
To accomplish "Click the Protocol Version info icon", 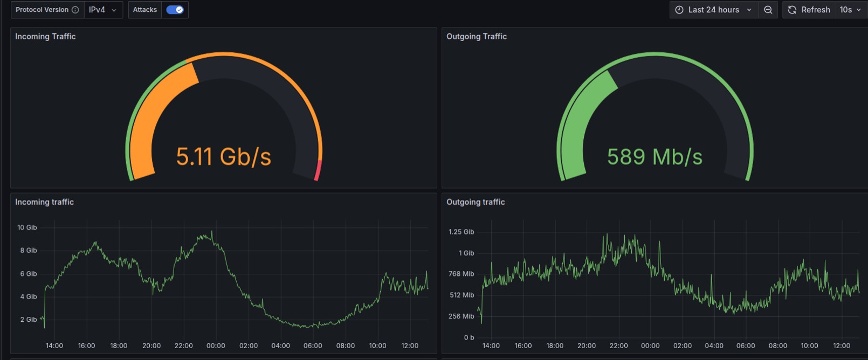I will coord(75,10).
